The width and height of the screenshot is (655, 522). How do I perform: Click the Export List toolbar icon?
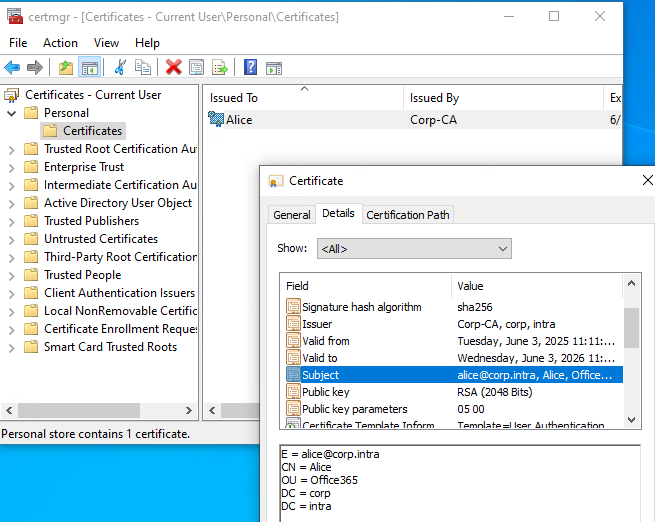[219, 67]
